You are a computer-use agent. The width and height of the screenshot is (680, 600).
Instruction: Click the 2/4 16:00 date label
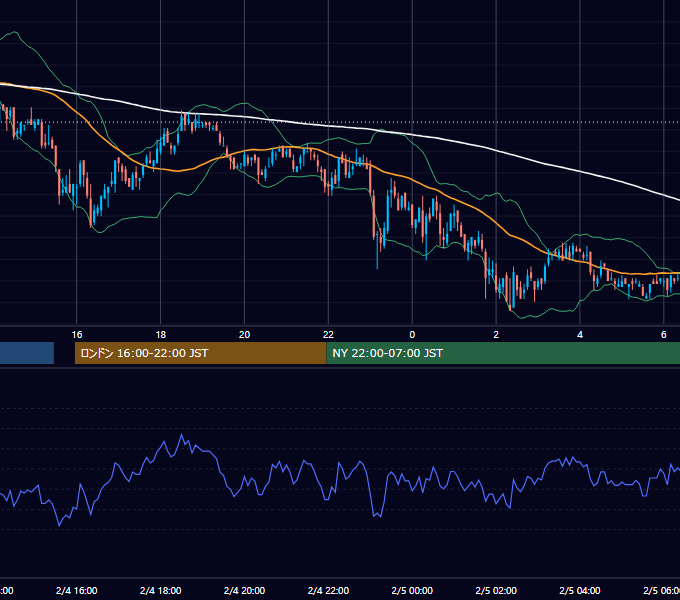[77, 591]
